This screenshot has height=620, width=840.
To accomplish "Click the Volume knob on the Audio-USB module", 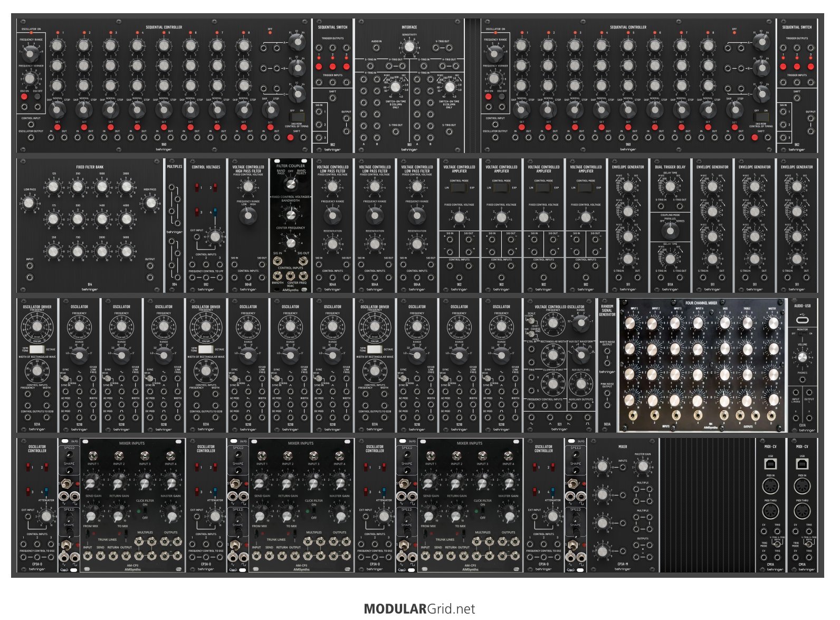I will [802, 357].
